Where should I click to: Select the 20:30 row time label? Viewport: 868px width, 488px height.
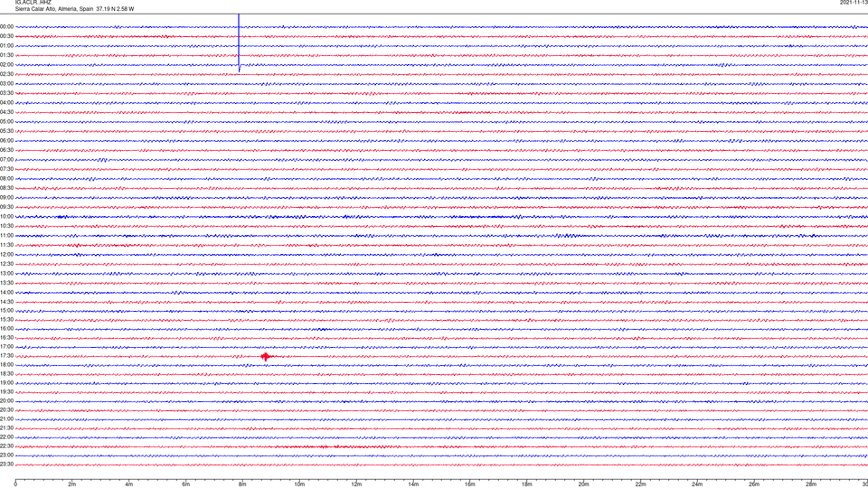(6, 409)
